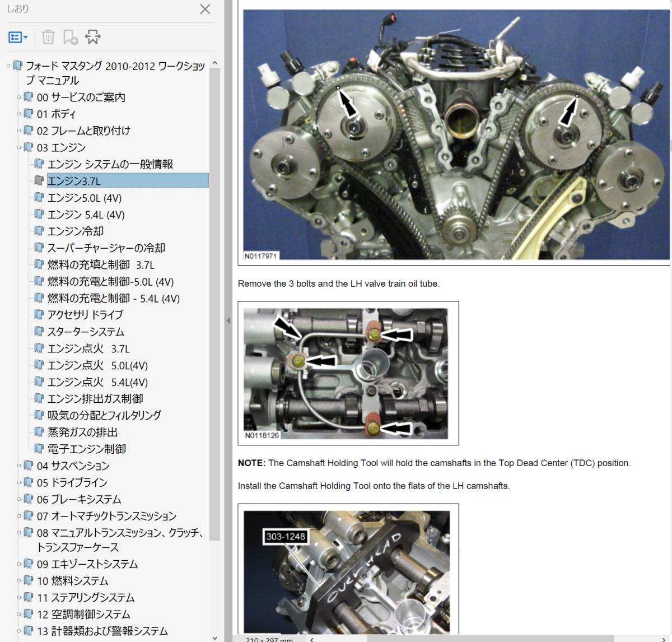Expand the 00 サービスのご案内 bookmark

[x=19, y=97]
